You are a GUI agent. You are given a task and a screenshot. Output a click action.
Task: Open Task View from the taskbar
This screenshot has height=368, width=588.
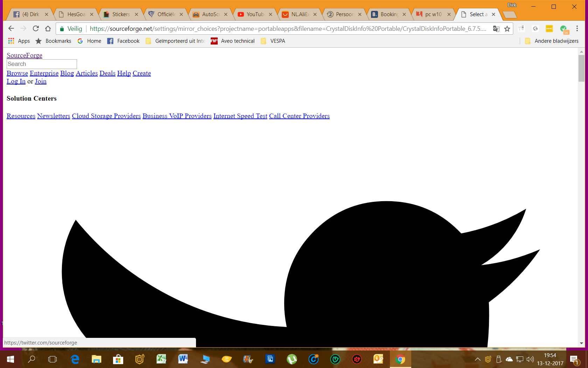click(x=52, y=359)
